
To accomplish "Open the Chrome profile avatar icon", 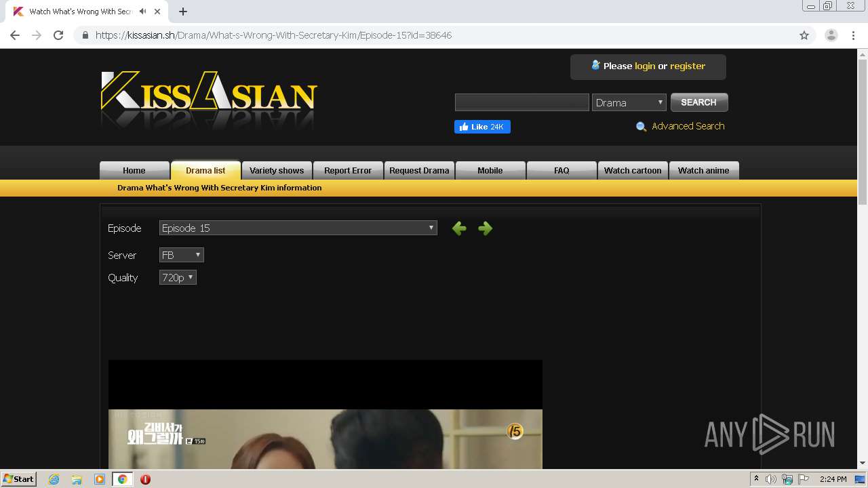I will (x=831, y=35).
